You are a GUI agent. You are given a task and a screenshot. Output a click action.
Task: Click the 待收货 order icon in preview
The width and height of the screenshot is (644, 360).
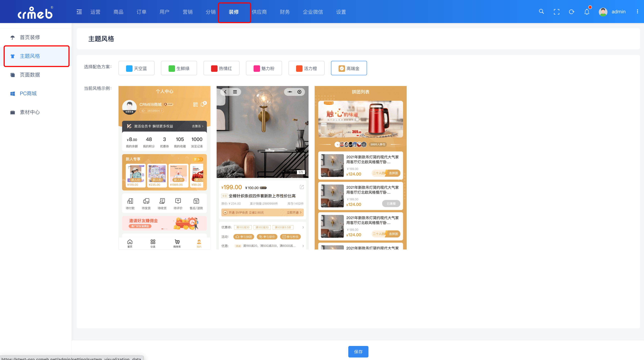pyautogui.click(x=162, y=201)
